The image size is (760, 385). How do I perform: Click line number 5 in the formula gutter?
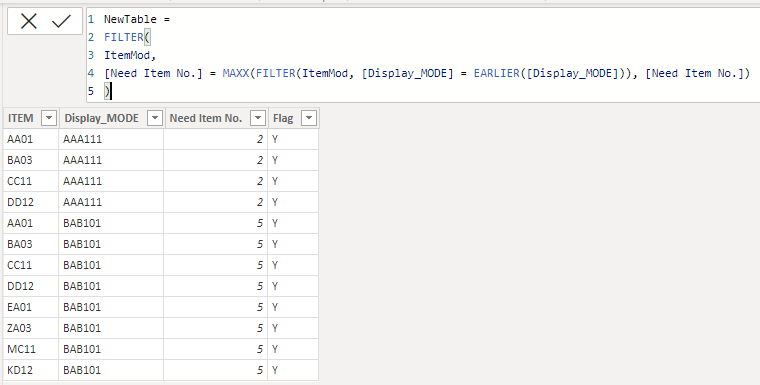point(91,92)
